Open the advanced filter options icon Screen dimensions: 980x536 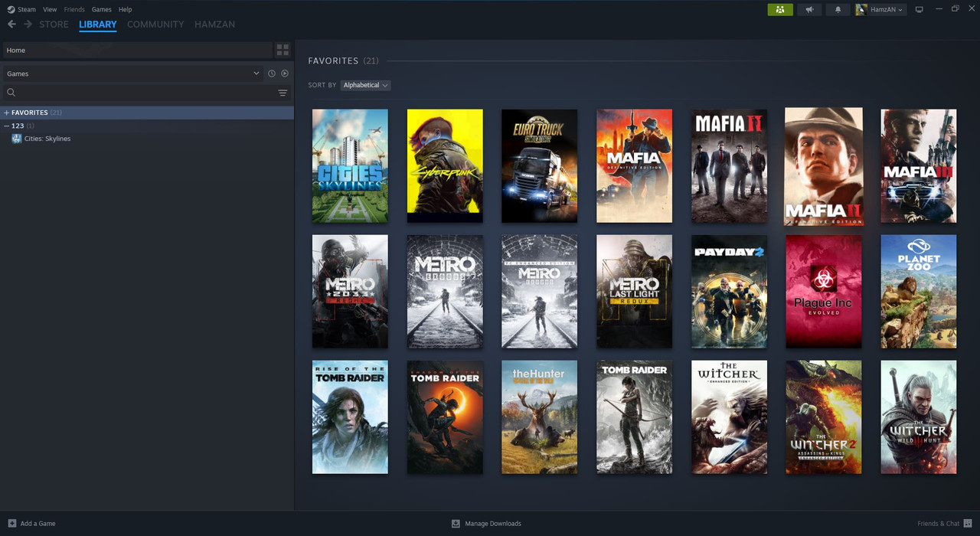coord(283,93)
